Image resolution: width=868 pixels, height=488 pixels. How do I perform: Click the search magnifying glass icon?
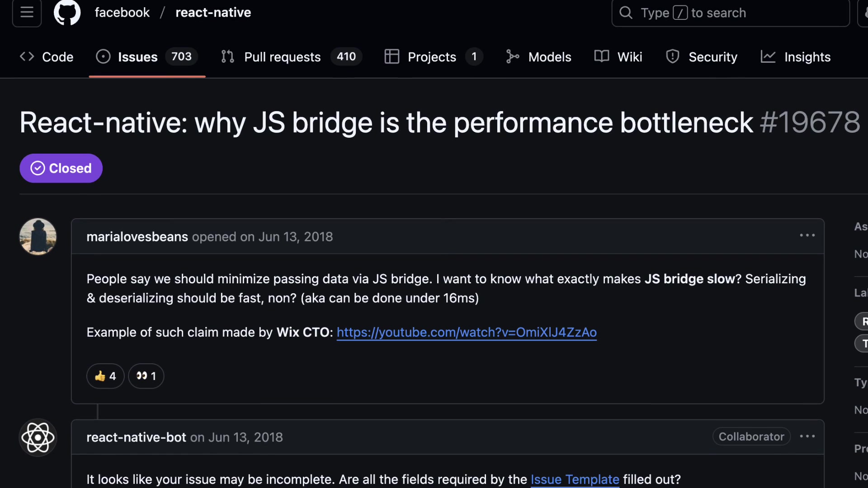pyautogui.click(x=626, y=13)
